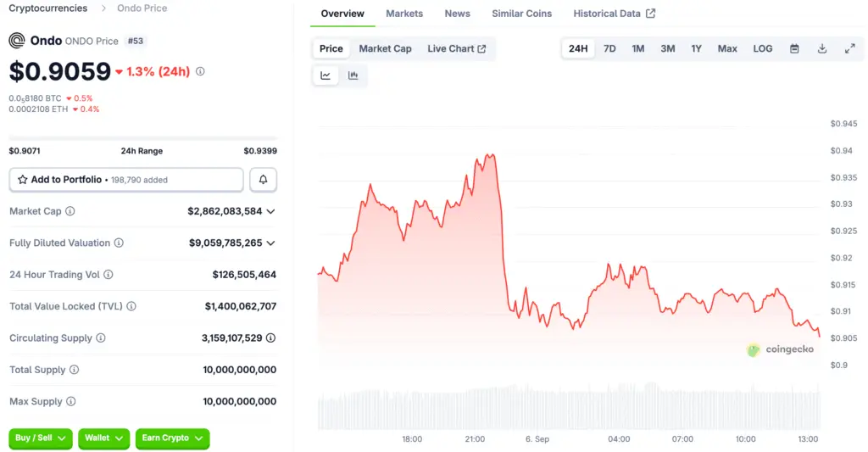Click the download chart data icon

pyautogui.click(x=822, y=48)
